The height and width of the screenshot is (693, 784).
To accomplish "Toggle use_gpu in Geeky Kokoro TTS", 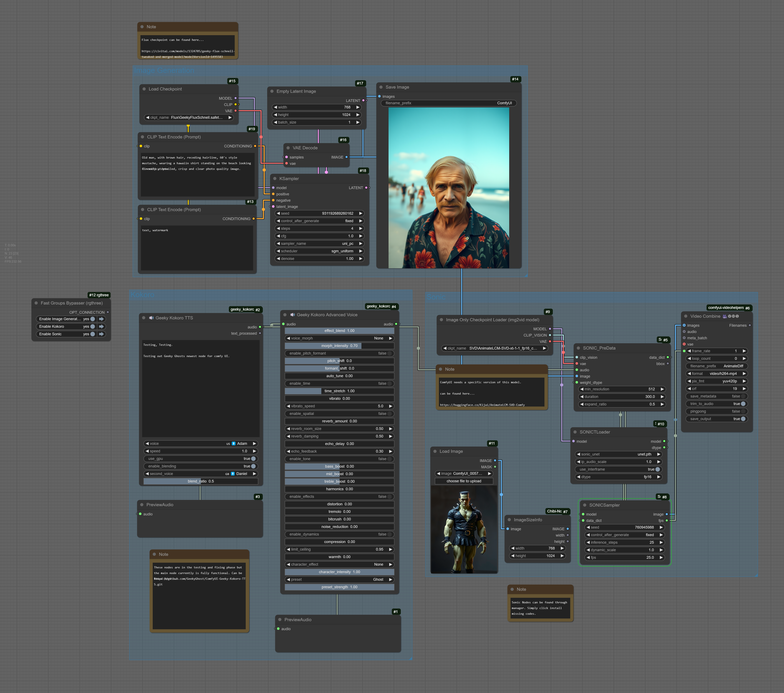I will [x=253, y=459].
